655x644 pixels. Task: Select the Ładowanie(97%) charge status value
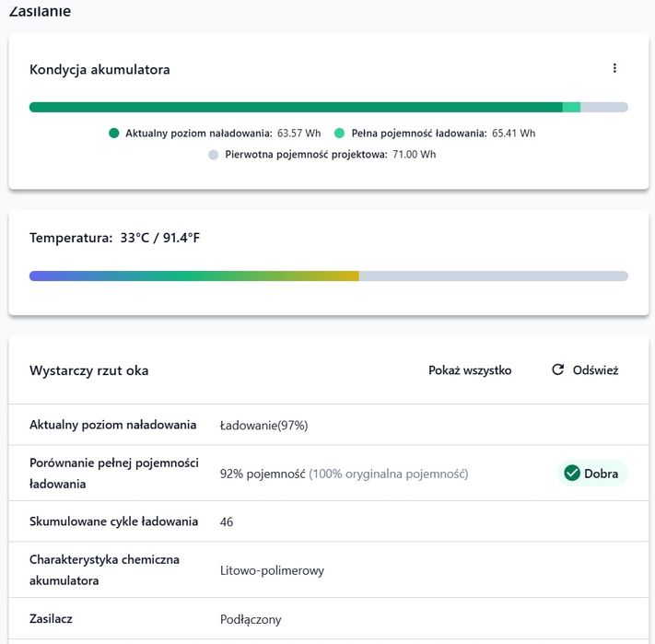(263, 426)
